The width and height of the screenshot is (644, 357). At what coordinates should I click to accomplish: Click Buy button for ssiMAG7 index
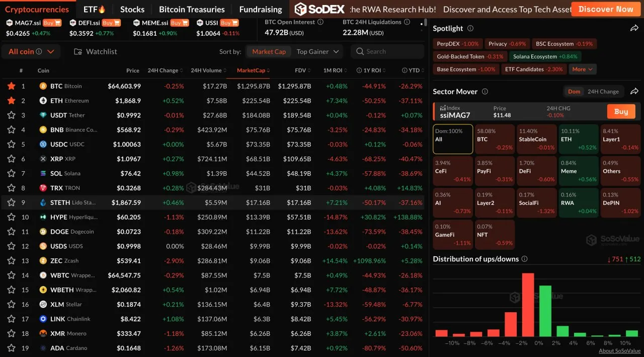pyautogui.click(x=621, y=111)
